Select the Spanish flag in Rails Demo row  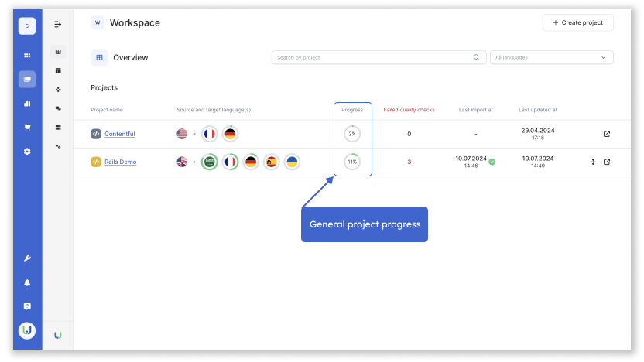click(271, 162)
